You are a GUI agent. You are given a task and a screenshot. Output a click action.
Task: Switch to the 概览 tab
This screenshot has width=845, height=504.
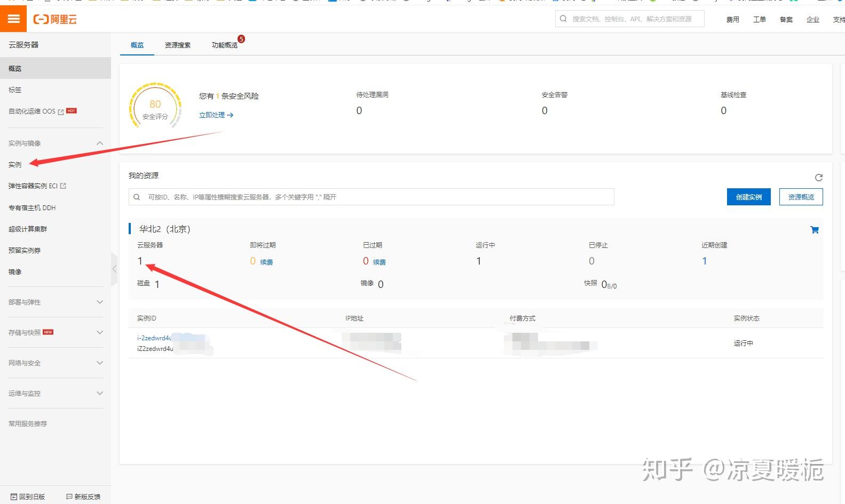pyautogui.click(x=137, y=45)
